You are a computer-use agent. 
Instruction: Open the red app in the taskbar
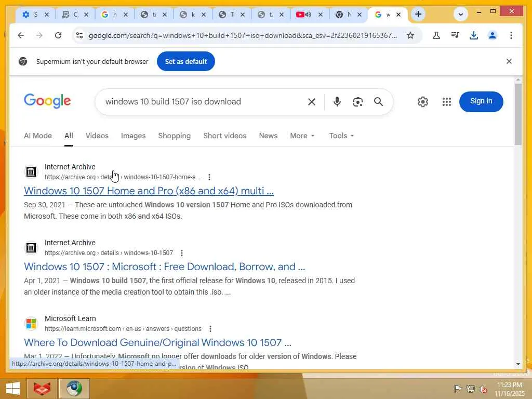coord(42,389)
